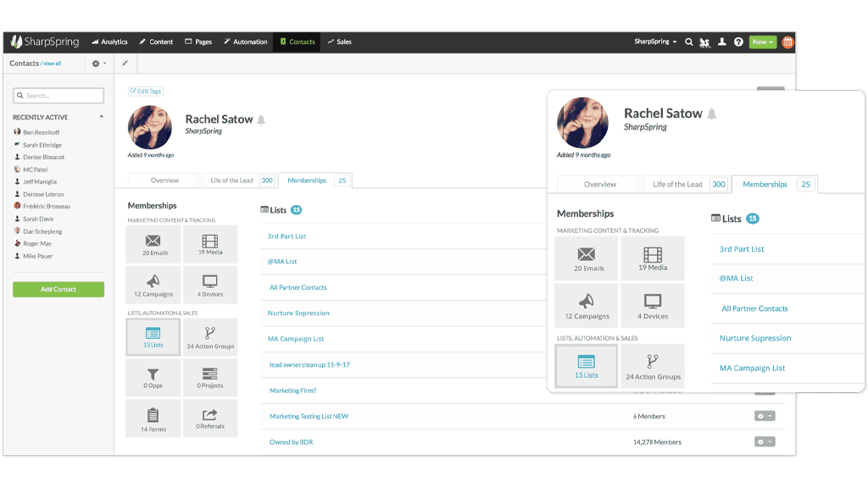Open the Contacts menu
This screenshot has width=868, height=488.
click(x=297, y=42)
